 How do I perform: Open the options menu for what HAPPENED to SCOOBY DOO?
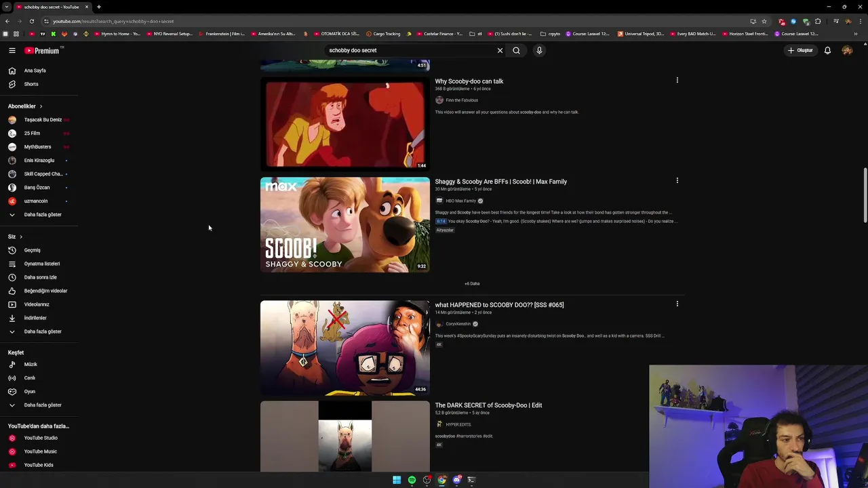[677, 304]
